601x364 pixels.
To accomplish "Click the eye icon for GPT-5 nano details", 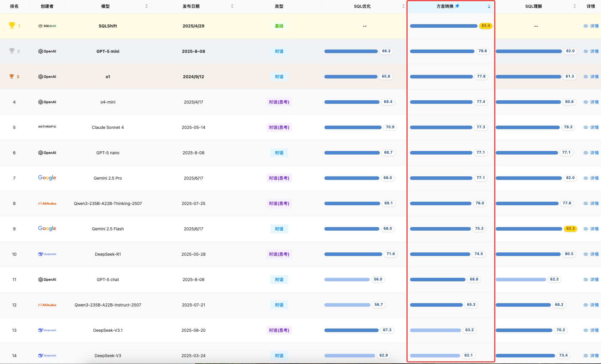I will click(586, 153).
